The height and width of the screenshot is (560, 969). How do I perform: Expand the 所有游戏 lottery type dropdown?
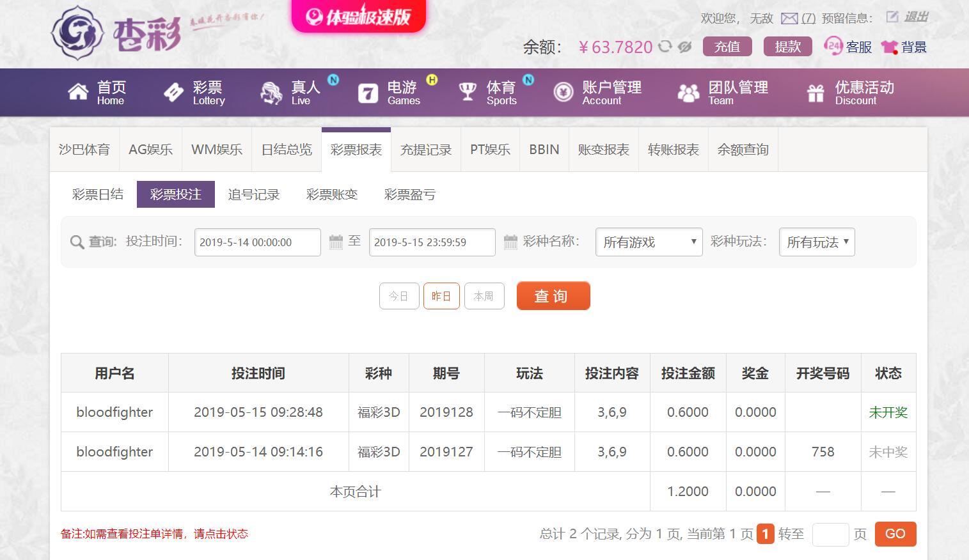tap(649, 242)
